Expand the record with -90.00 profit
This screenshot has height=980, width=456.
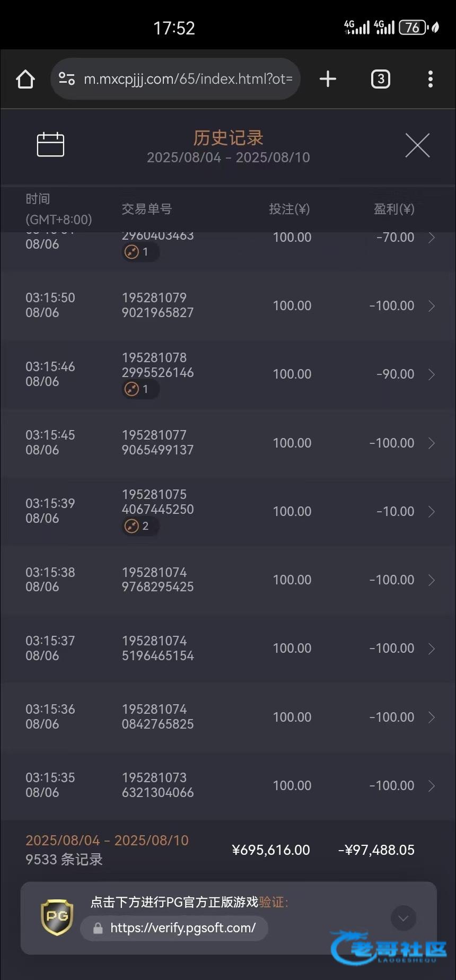[432, 374]
